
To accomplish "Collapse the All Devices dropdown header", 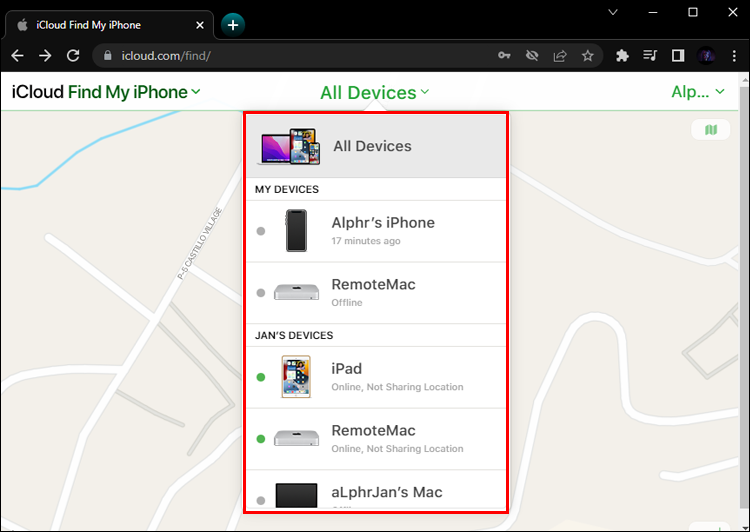I will point(375,92).
